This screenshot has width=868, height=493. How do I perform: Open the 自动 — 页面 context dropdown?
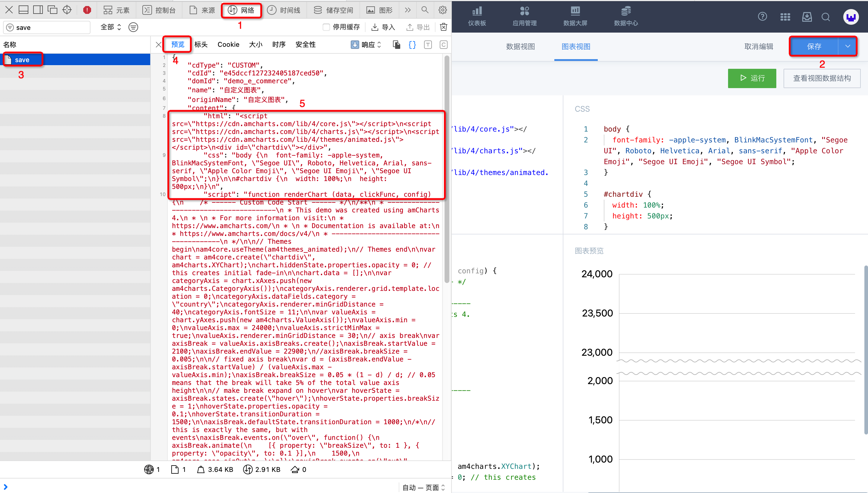pyautogui.click(x=423, y=487)
